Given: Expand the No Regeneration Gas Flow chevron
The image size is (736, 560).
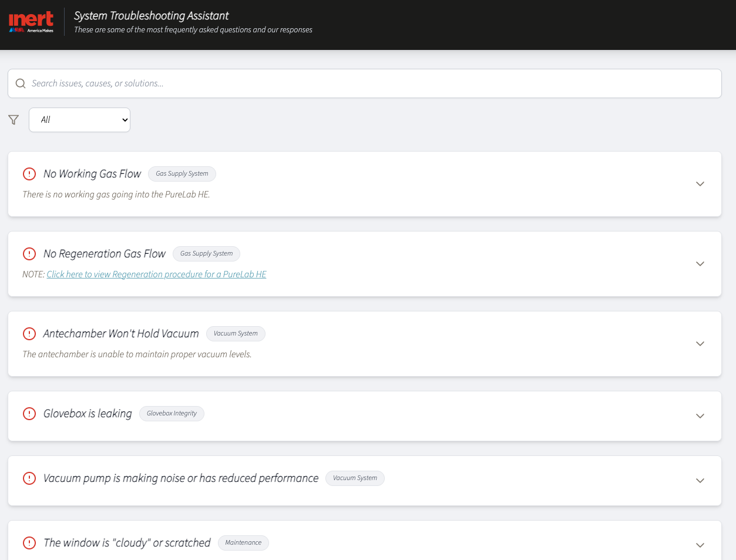Looking at the screenshot, I should (700, 264).
